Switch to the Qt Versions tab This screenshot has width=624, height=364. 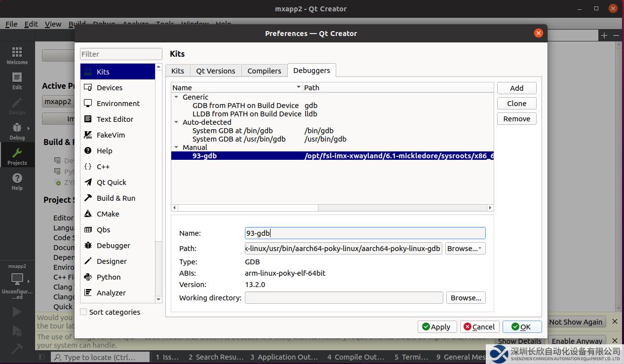(216, 71)
